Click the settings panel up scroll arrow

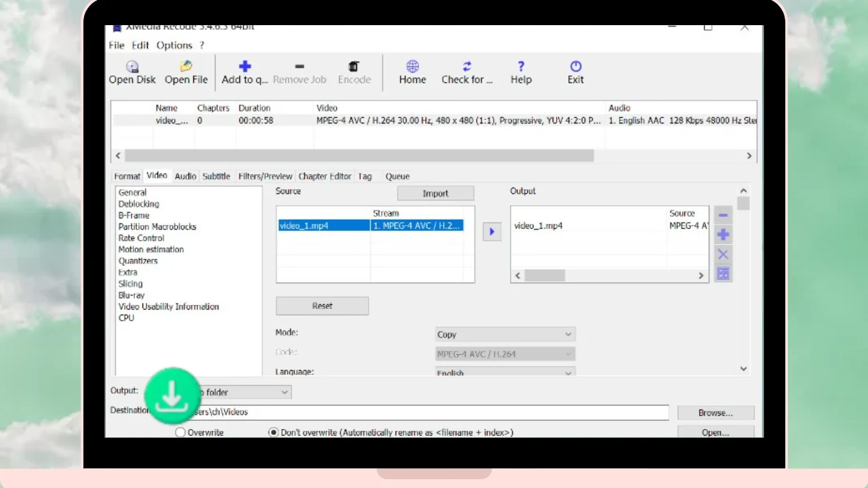pyautogui.click(x=743, y=191)
